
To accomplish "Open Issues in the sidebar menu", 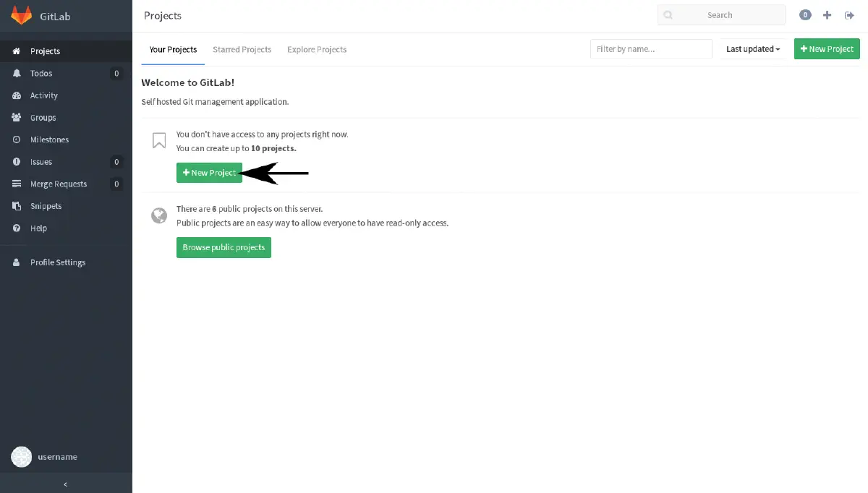I will (66, 162).
